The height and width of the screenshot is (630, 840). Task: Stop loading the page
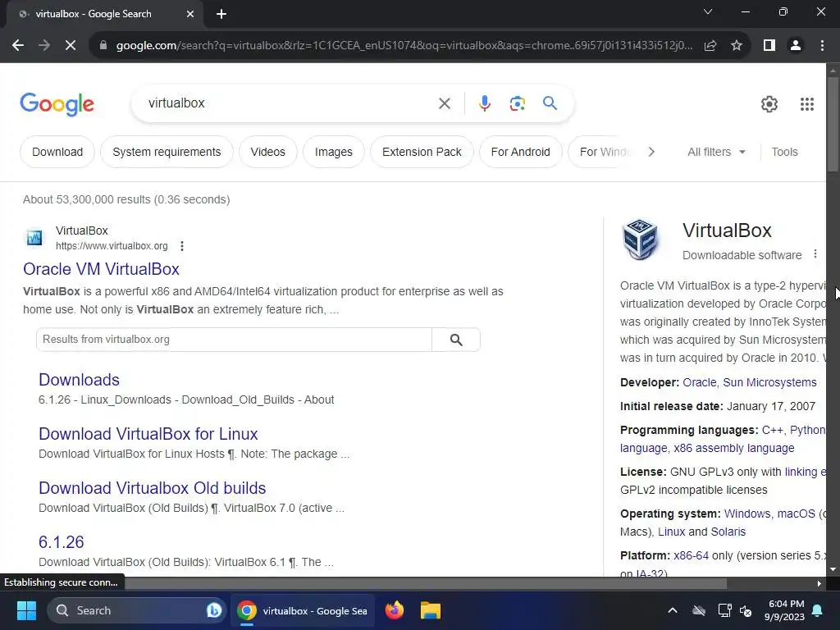(71, 46)
